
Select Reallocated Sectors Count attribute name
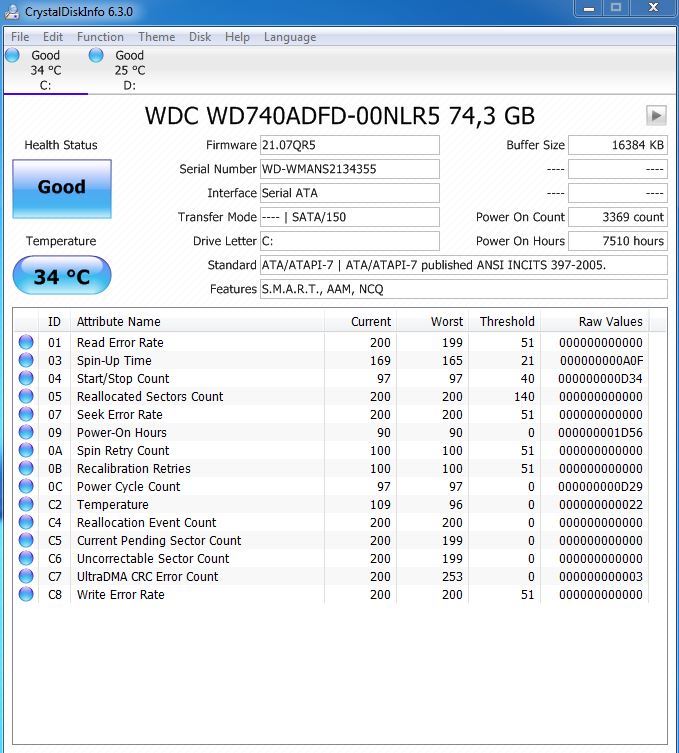(150, 396)
